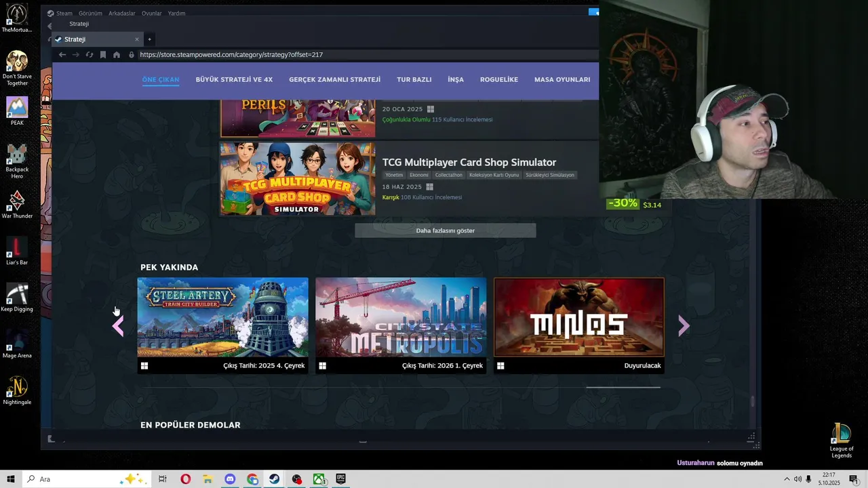Click the EN POPÜLER DEMOLAR heading

(x=191, y=425)
